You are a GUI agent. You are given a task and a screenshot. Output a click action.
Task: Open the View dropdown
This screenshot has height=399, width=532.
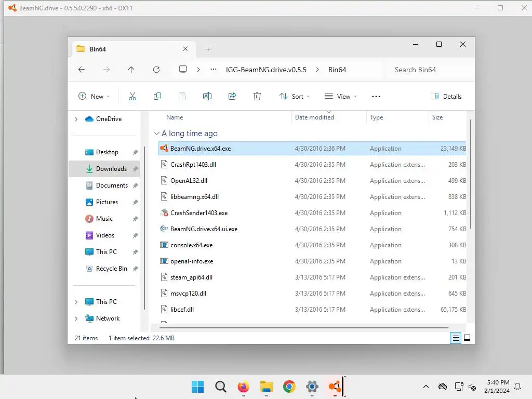coord(341,96)
